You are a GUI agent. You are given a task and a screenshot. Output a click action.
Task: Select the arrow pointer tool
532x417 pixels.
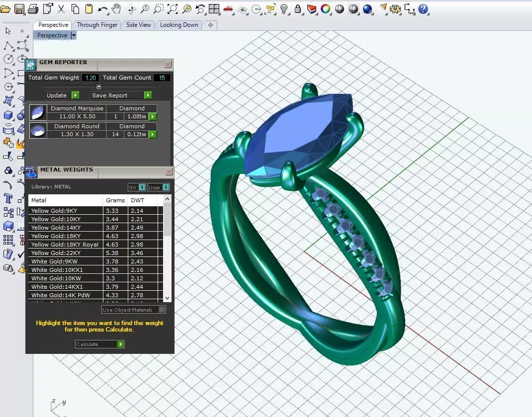[x=8, y=31]
